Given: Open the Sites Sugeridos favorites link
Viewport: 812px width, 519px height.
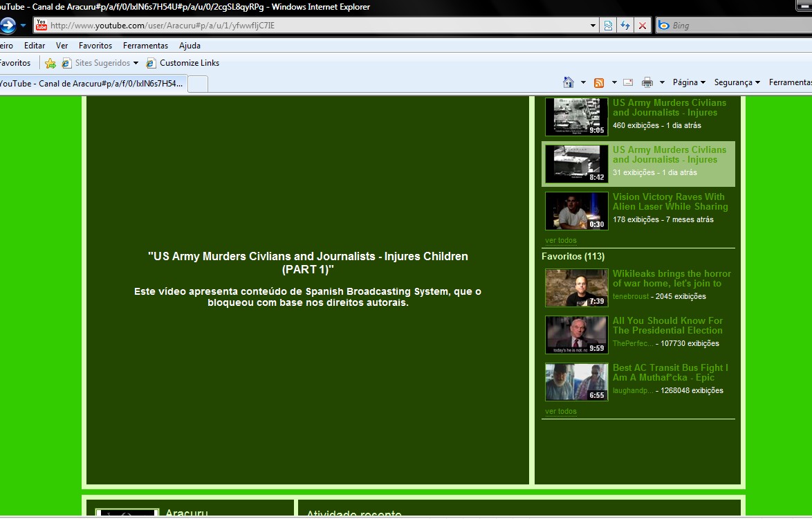Looking at the screenshot, I should click(97, 63).
